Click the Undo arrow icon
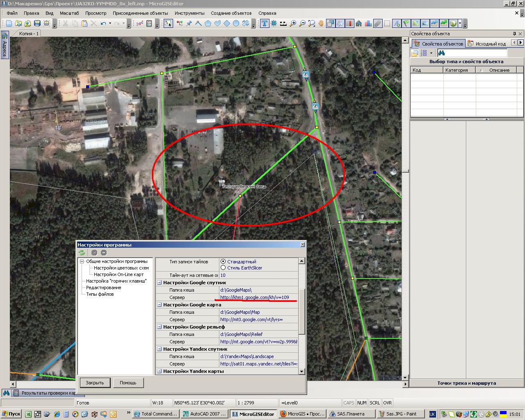525x420 pixels. point(103,23)
